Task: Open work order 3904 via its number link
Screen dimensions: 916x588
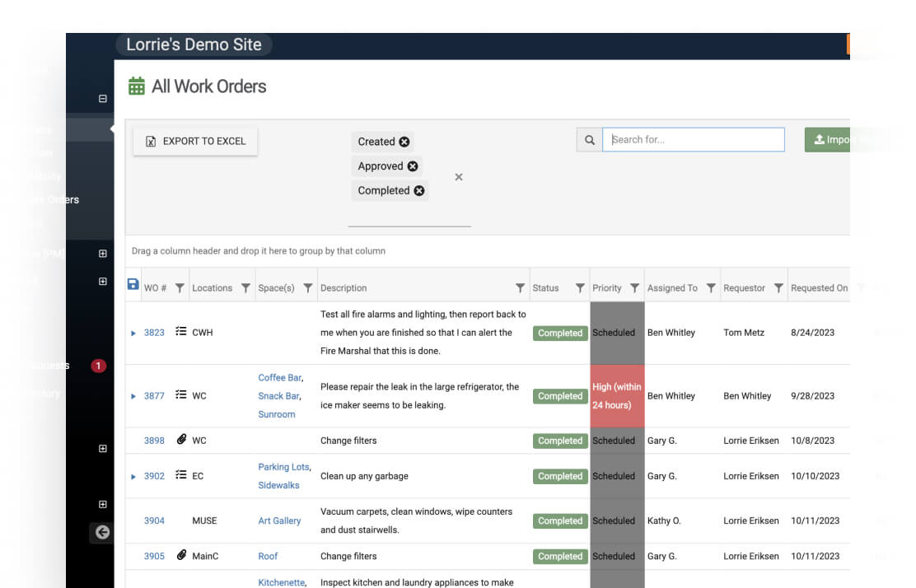Action: point(154,520)
